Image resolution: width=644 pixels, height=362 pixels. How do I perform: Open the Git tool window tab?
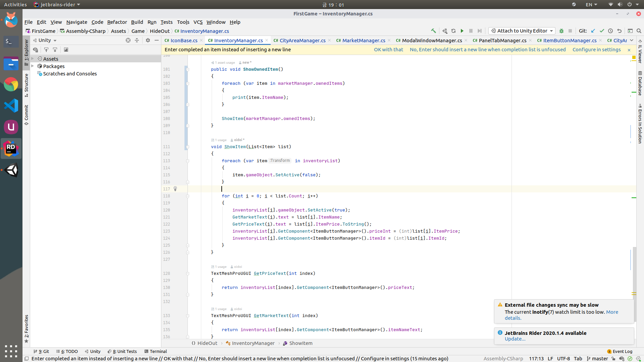pos(41,351)
